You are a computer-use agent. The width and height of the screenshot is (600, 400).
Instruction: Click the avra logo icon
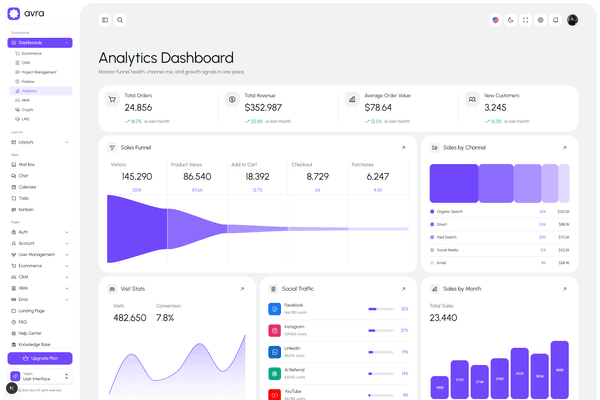pyautogui.click(x=14, y=13)
